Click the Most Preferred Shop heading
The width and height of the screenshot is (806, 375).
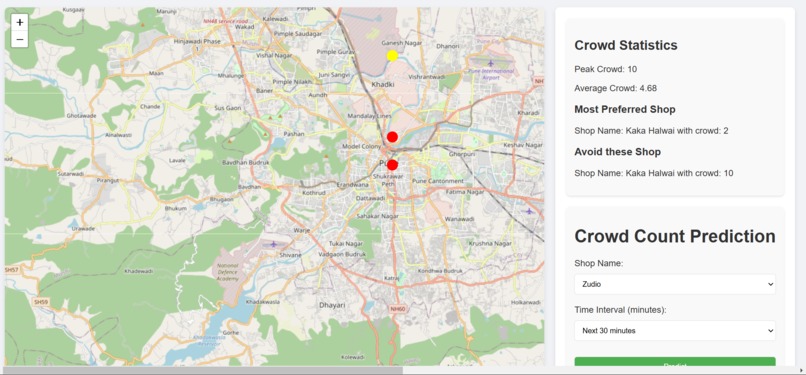(625, 109)
